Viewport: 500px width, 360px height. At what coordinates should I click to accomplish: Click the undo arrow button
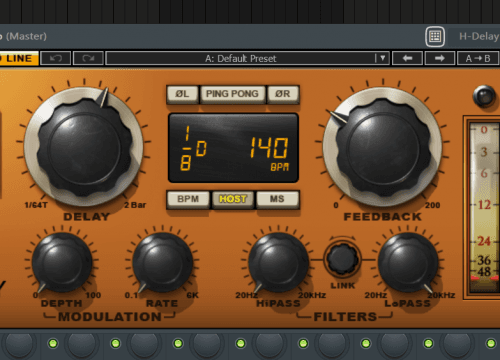click(x=56, y=58)
